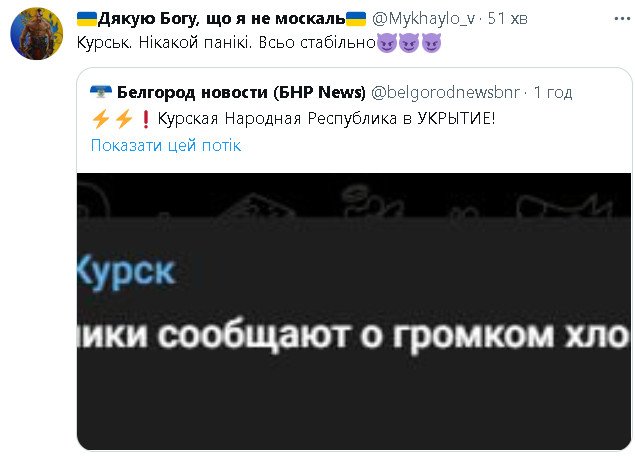Click Показати цей потік link
Screen dimensions: 635x463
tap(166, 145)
